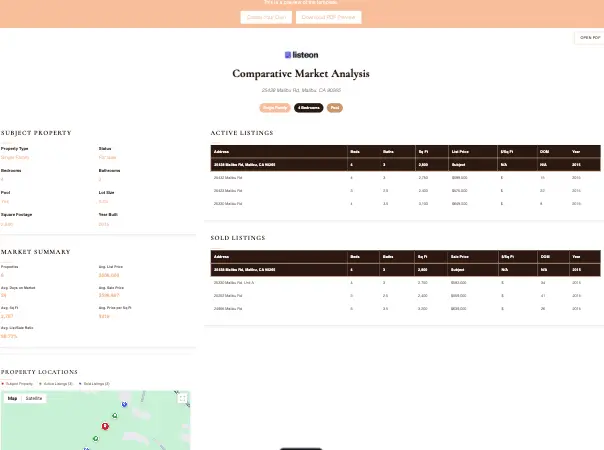
Task: Select subject property row in Sold Listings
Action: click(x=405, y=270)
